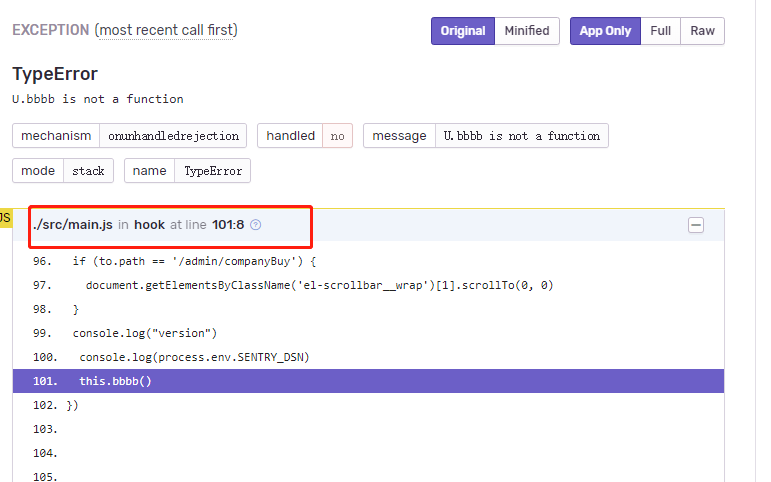The height and width of the screenshot is (482, 771).
Task: Open the help icon beside line 101:8
Action: coord(256,225)
